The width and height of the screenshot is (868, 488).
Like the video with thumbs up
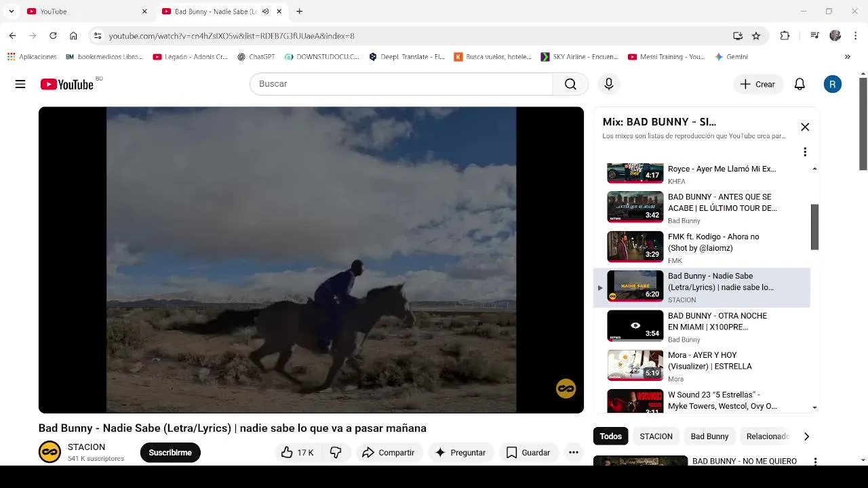[x=296, y=452]
